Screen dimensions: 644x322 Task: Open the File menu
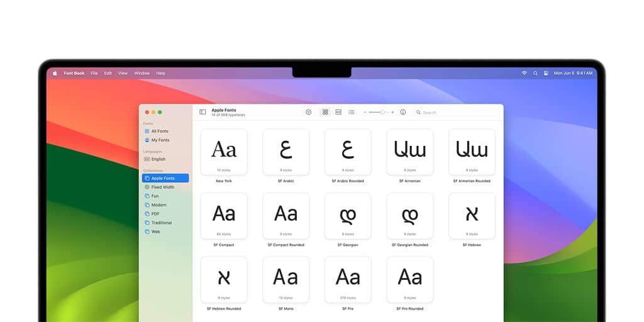coord(94,73)
